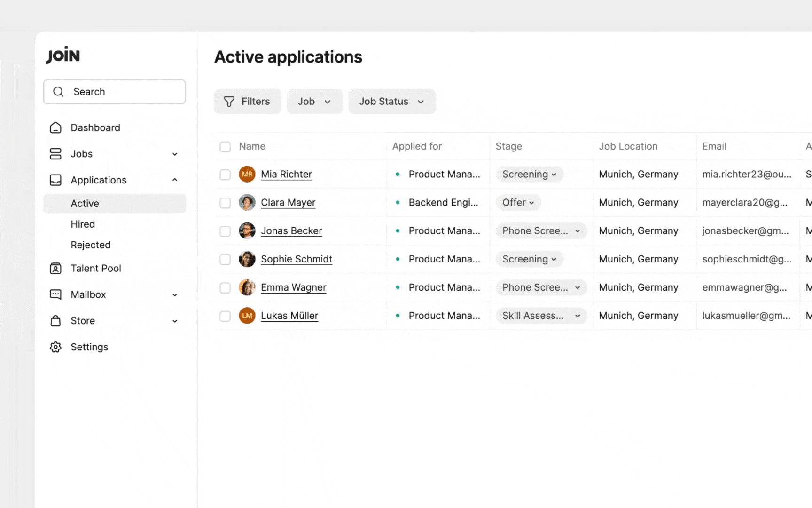Open Sophie Schmidt's profile link
Viewport: 812px width, 508px height.
coord(296,259)
